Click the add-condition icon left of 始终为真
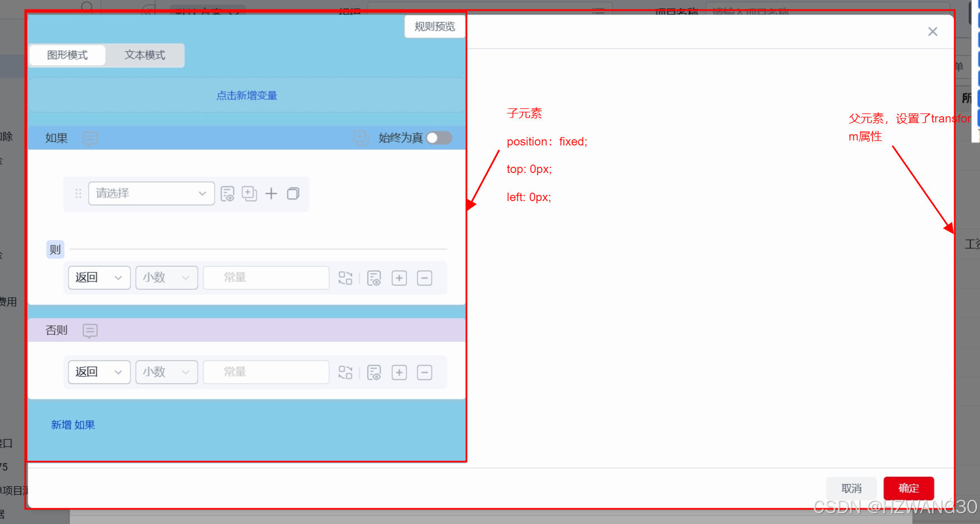980x524 pixels. [361, 138]
